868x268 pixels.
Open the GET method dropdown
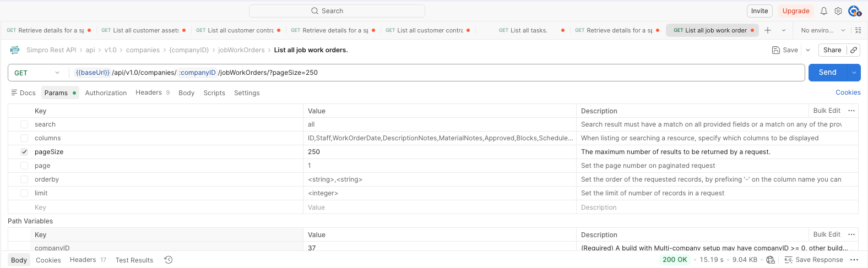[37, 73]
